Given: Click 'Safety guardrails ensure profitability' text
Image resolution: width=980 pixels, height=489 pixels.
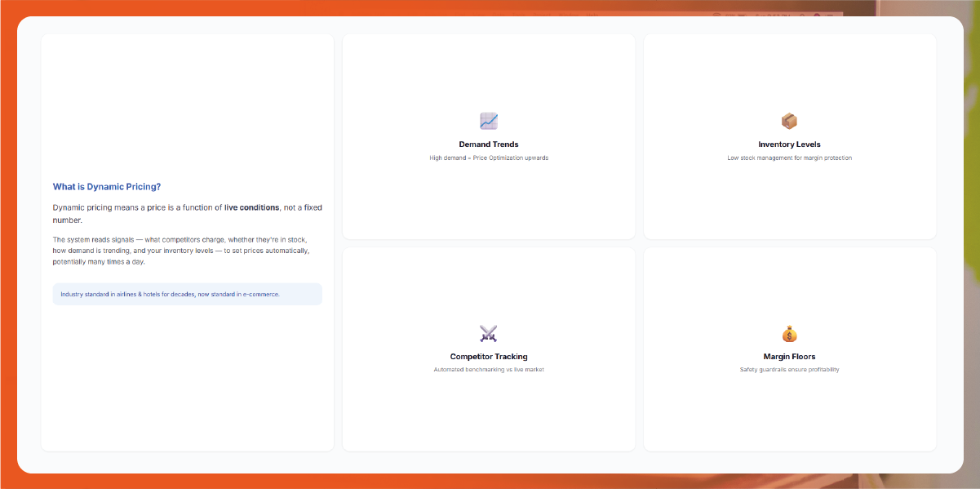Looking at the screenshot, I should 789,370.
